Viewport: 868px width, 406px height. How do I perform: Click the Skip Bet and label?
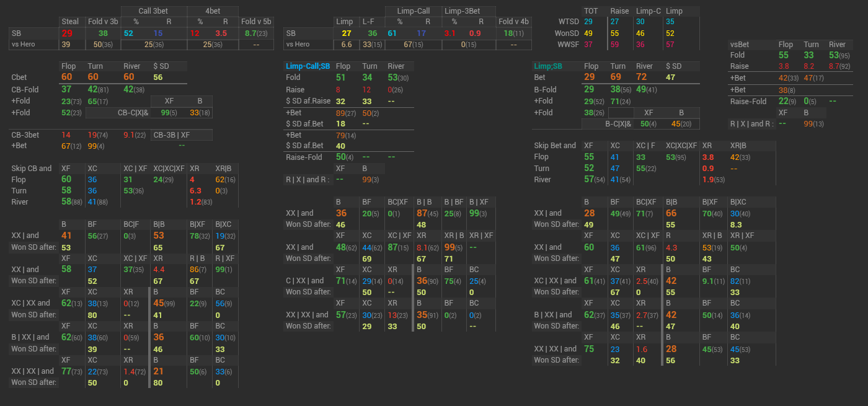[555, 146]
